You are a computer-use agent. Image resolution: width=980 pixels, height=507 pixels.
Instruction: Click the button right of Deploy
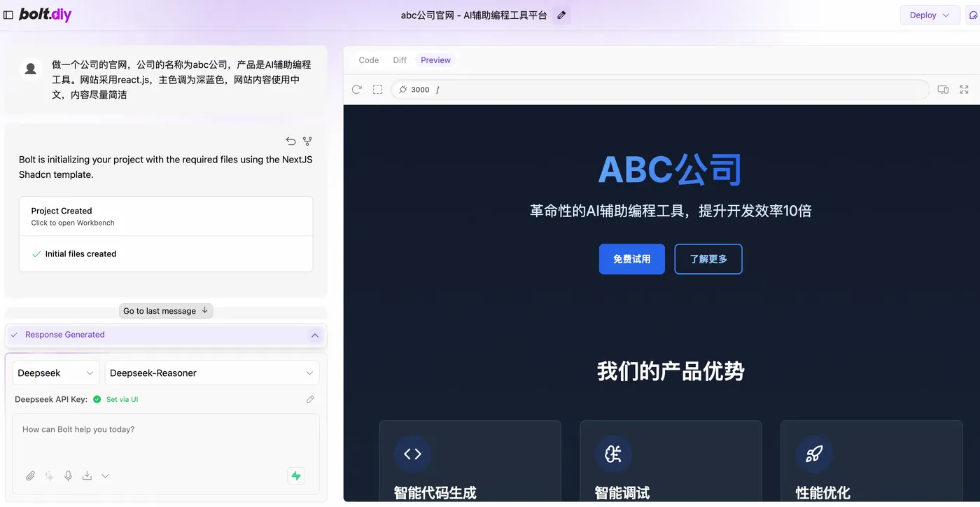(x=973, y=15)
